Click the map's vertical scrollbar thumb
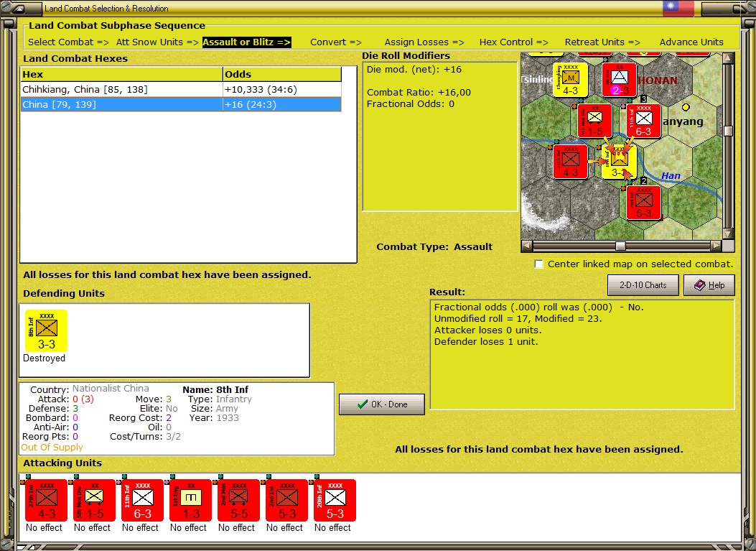Viewport: 756px width, 551px height. point(729,131)
